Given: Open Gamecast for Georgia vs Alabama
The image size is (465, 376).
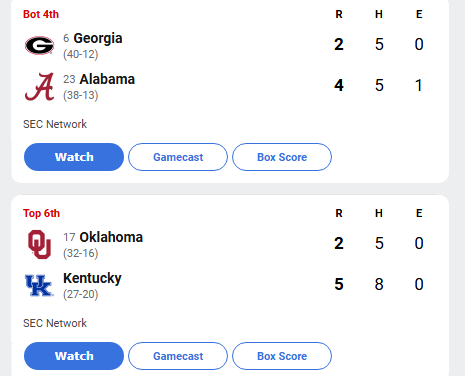Looking at the screenshot, I should tap(178, 157).
